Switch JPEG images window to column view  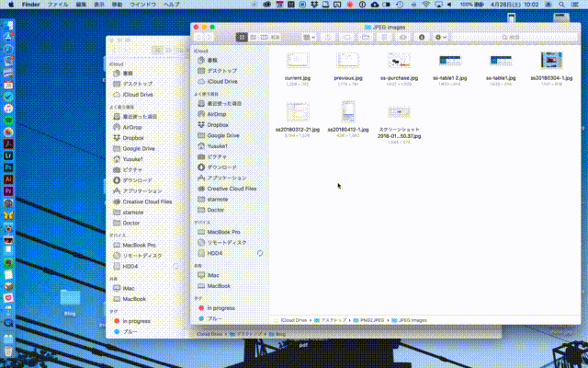tap(265, 37)
